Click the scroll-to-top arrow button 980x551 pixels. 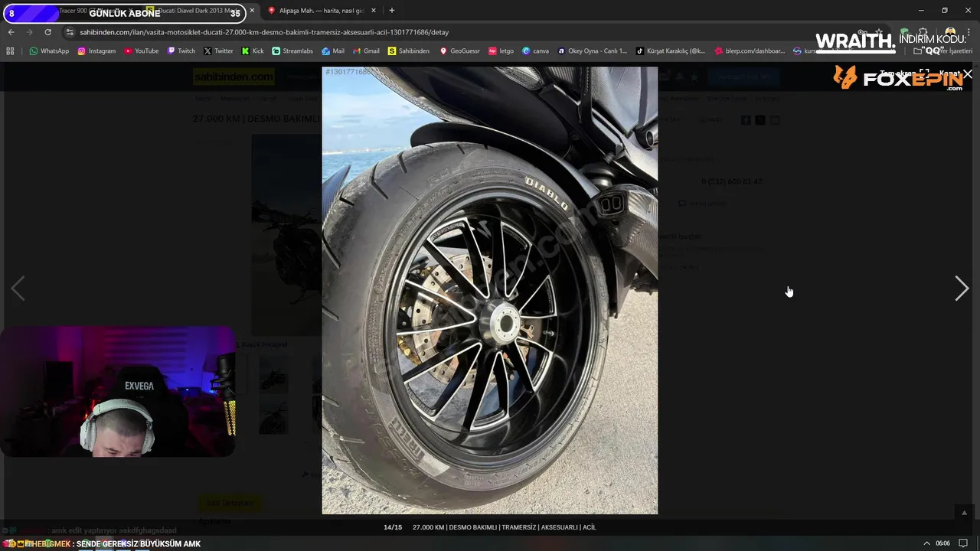(964, 513)
